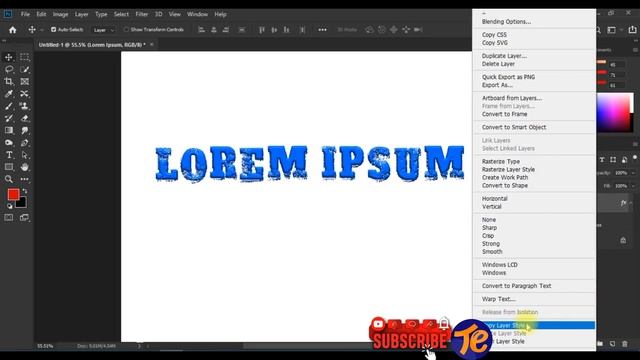
Task: Select the Zoom magnifier tool
Action: [9, 179]
